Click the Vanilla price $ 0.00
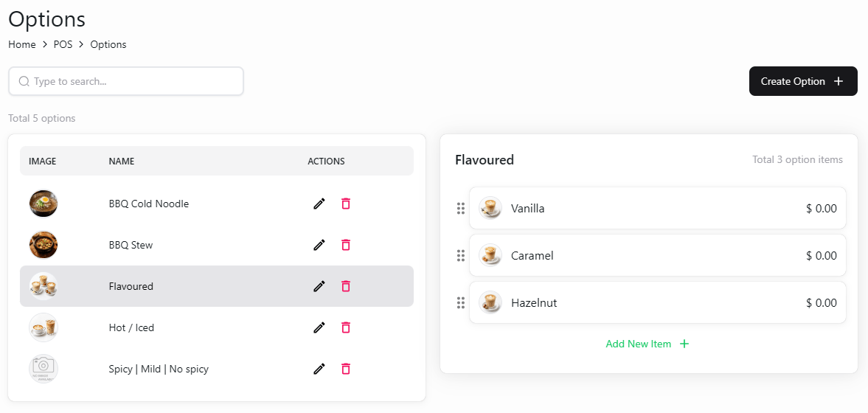Viewport: 868px width, 413px height. tap(822, 209)
